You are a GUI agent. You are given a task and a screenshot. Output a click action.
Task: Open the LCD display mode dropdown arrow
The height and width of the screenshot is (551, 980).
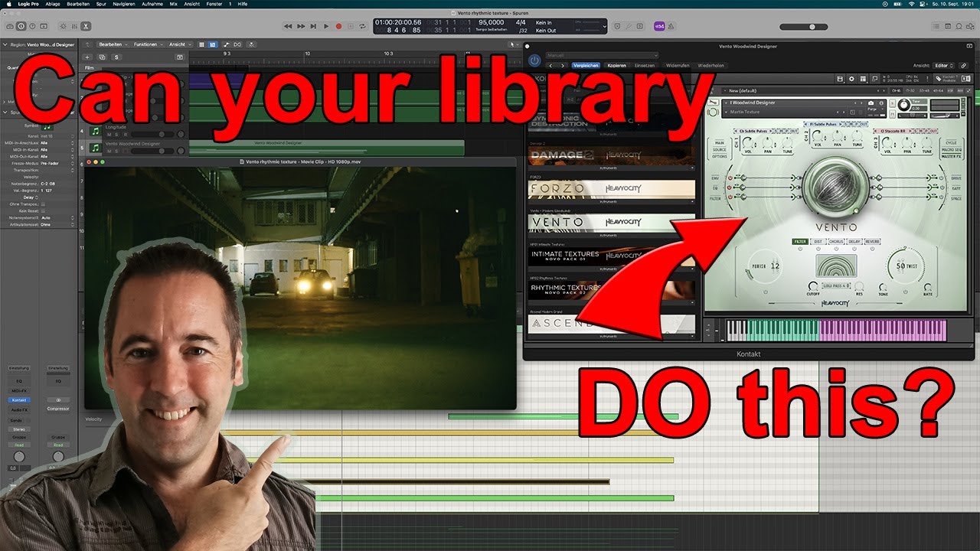click(604, 27)
